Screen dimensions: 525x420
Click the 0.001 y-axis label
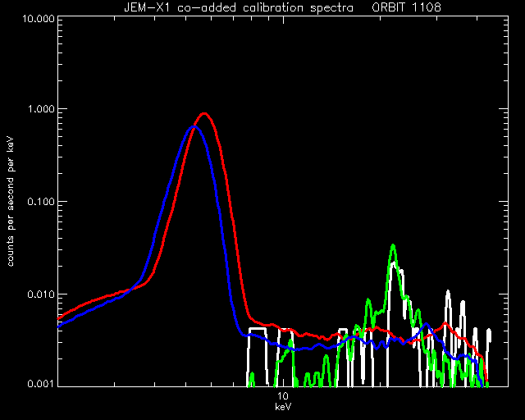coord(42,383)
